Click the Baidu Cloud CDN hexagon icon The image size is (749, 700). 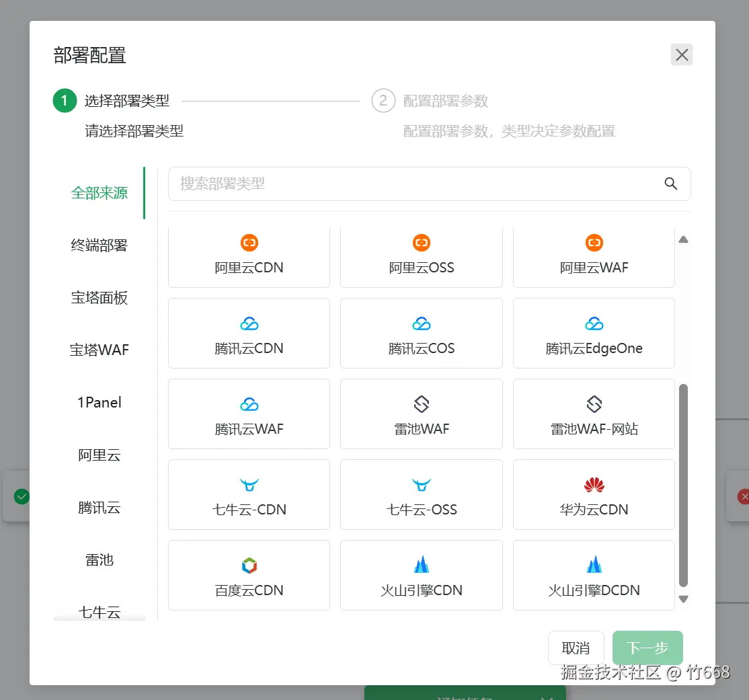249,566
